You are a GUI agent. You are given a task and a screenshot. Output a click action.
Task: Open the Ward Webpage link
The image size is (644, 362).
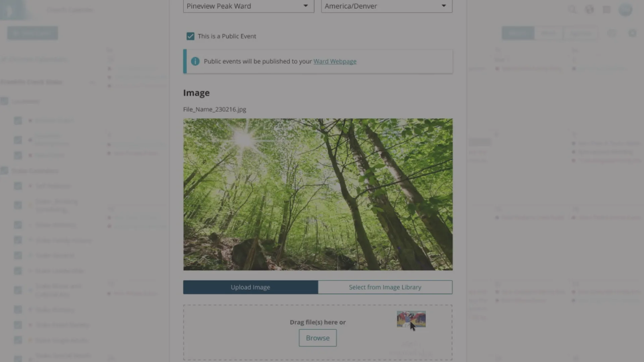[x=335, y=61]
